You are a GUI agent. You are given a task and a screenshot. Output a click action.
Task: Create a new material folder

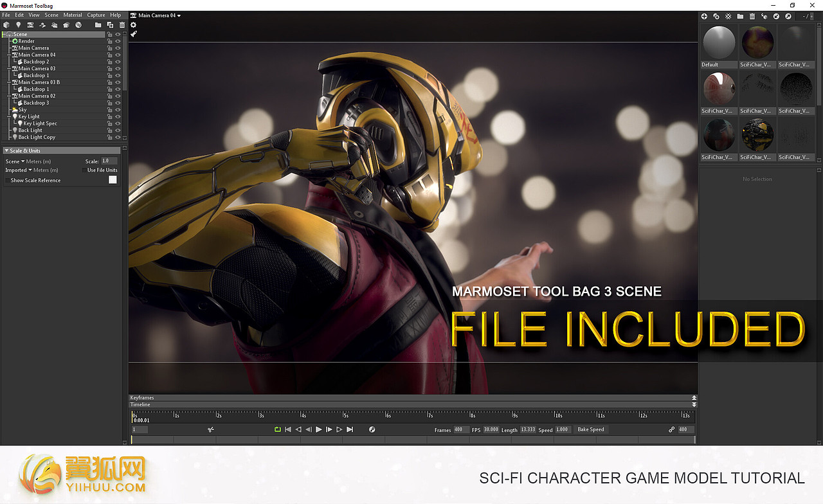pos(740,16)
